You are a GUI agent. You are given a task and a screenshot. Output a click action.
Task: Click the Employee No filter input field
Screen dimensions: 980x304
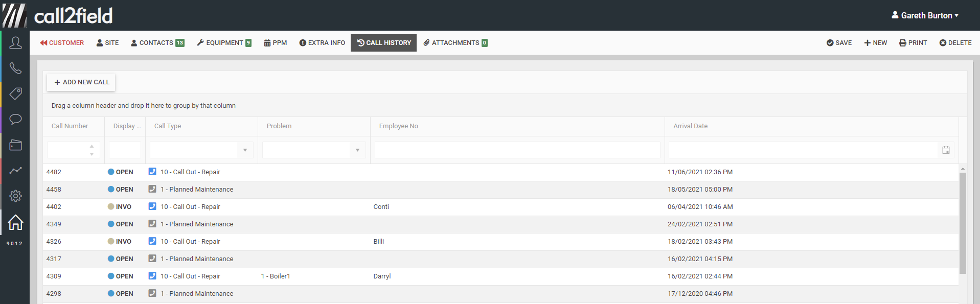click(x=517, y=150)
